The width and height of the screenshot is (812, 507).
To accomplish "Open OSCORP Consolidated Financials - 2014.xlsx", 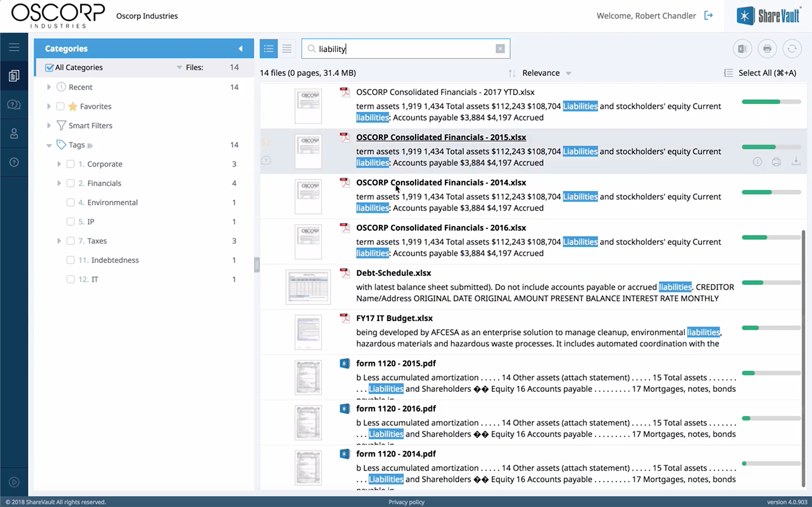I will (441, 183).
